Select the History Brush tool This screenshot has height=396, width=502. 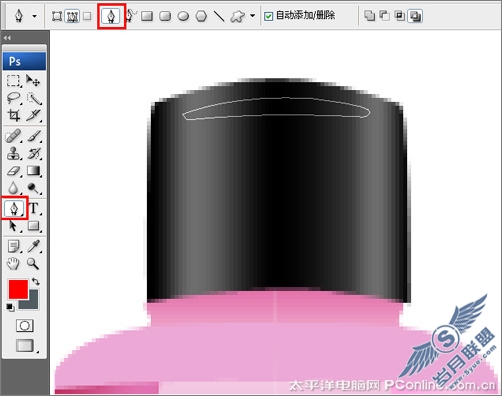[x=34, y=153]
